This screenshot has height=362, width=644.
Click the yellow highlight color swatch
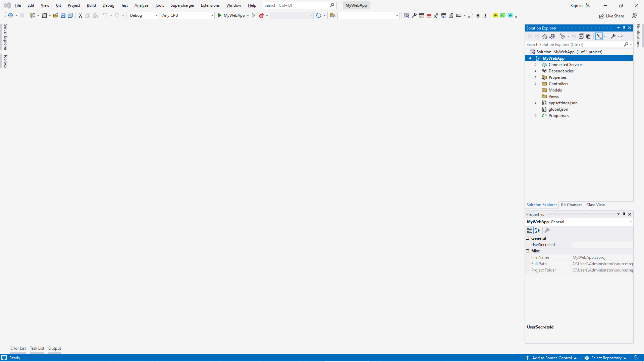pos(495,15)
